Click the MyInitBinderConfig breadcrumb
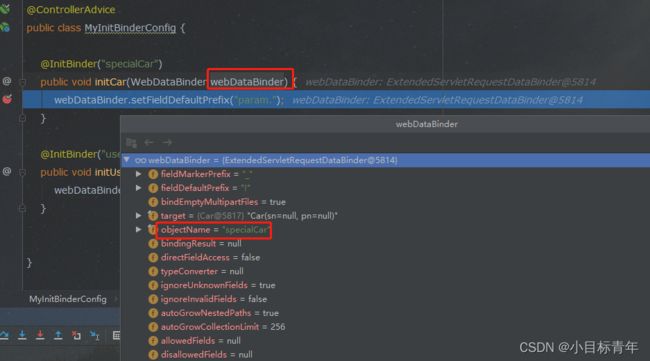The height and width of the screenshot is (361, 650). coord(68,299)
